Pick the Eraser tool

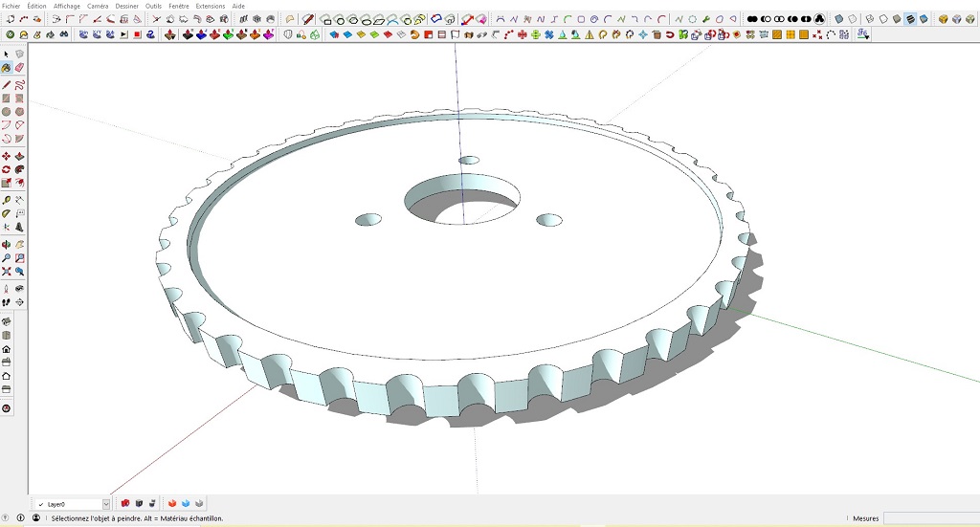click(19, 68)
